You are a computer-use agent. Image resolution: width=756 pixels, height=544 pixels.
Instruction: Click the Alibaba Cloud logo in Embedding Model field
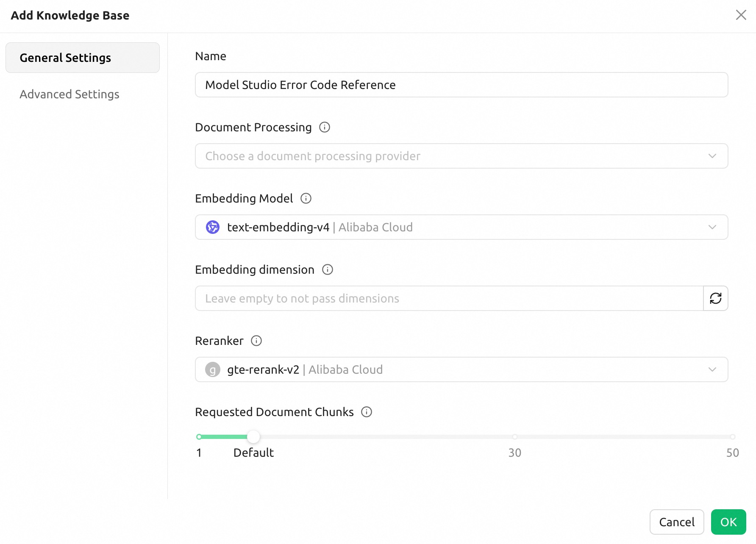(213, 227)
